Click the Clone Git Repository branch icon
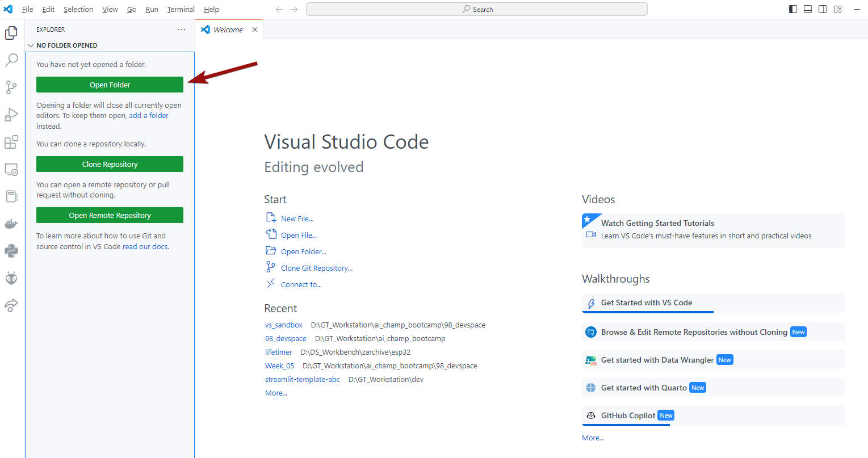The height and width of the screenshot is (458, 868). click(x=271, y=267)
